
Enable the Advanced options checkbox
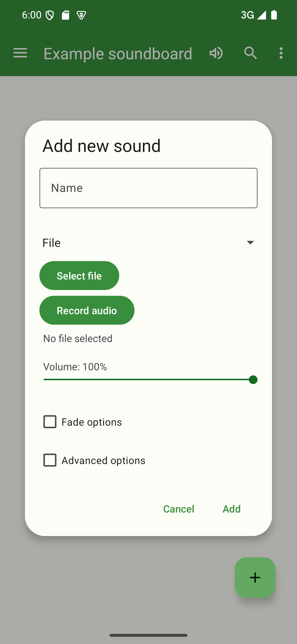tap(50, 460)
